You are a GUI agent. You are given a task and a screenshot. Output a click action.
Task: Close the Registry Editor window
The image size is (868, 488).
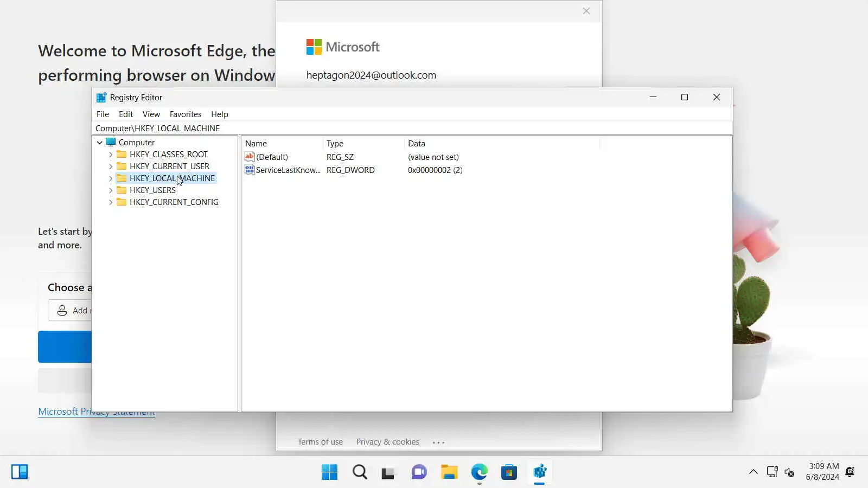717,97
